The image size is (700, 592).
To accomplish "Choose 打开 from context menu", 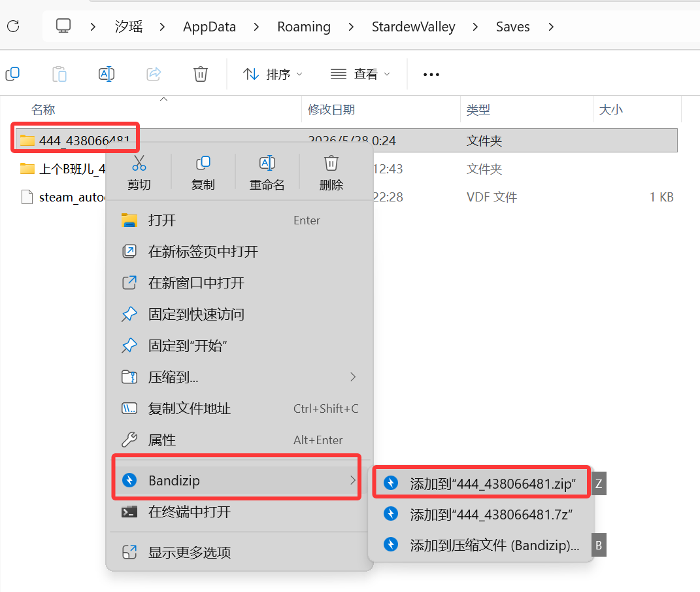I will 239,220.
